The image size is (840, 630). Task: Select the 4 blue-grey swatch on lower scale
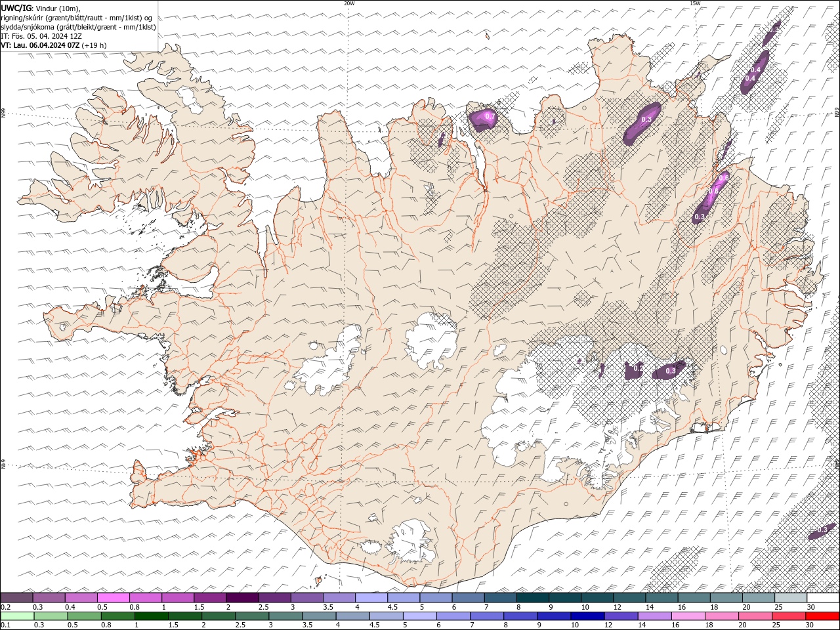352,616
